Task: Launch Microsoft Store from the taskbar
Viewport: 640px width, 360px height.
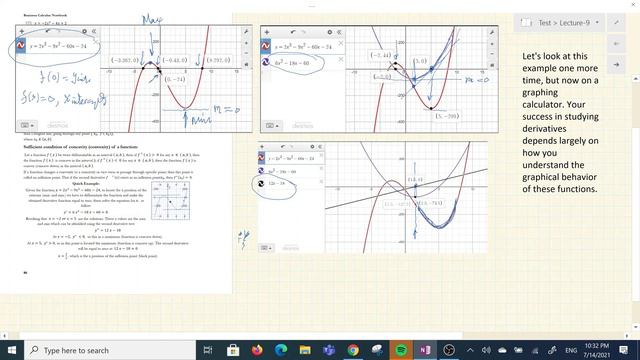Action: (233, 350)
